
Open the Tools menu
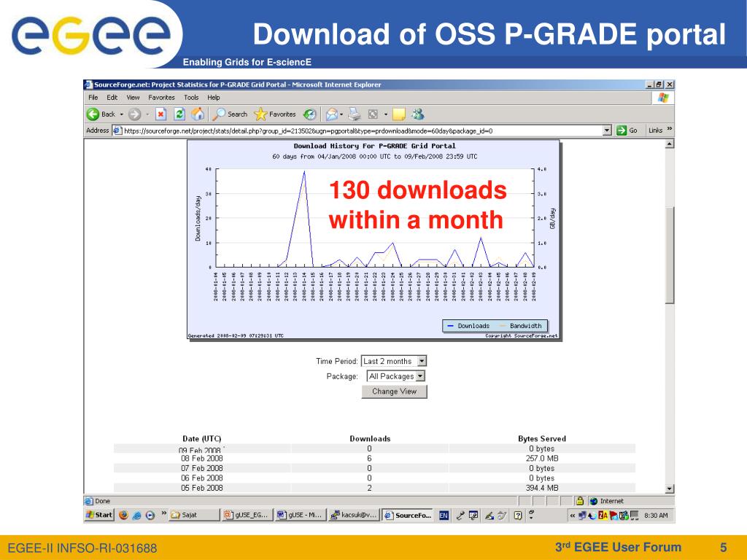click(191, 98)
